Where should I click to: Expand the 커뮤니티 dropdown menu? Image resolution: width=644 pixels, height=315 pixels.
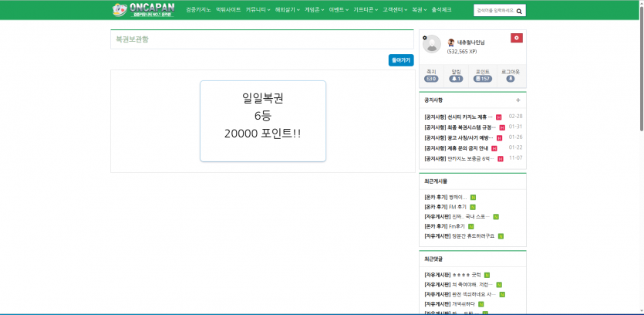click(258, 9)
